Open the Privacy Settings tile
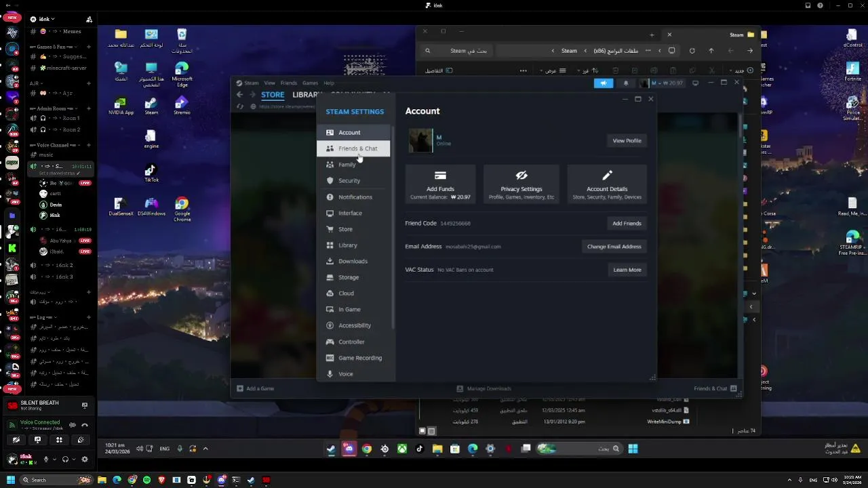The height and width of the screenshot is (488, 868). point(521,184)
